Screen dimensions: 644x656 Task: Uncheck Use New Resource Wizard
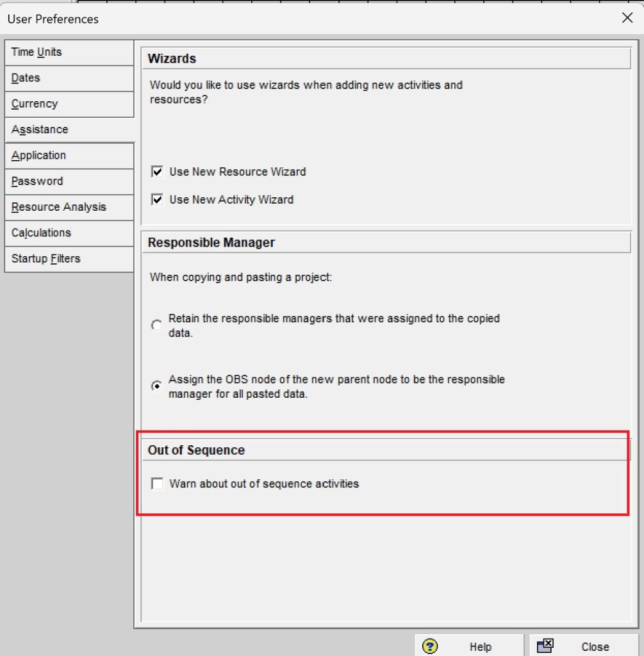click(x=158, y=172)
